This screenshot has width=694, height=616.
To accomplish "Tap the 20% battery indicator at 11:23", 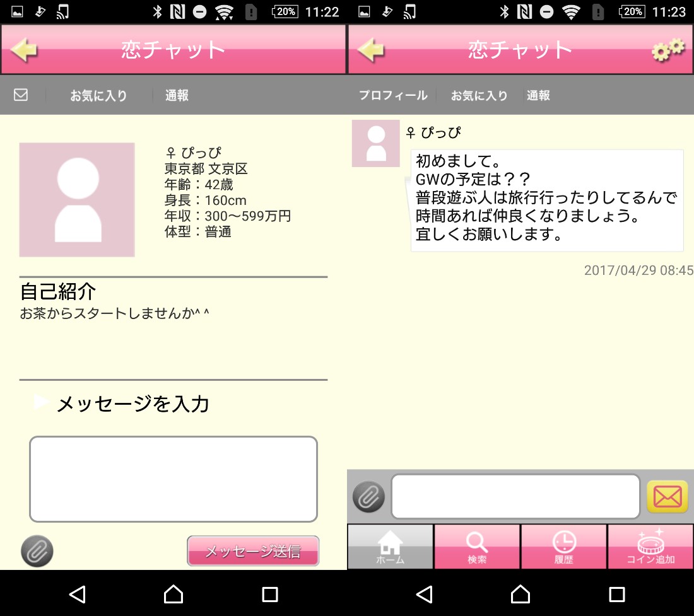I will click(632, 12).
